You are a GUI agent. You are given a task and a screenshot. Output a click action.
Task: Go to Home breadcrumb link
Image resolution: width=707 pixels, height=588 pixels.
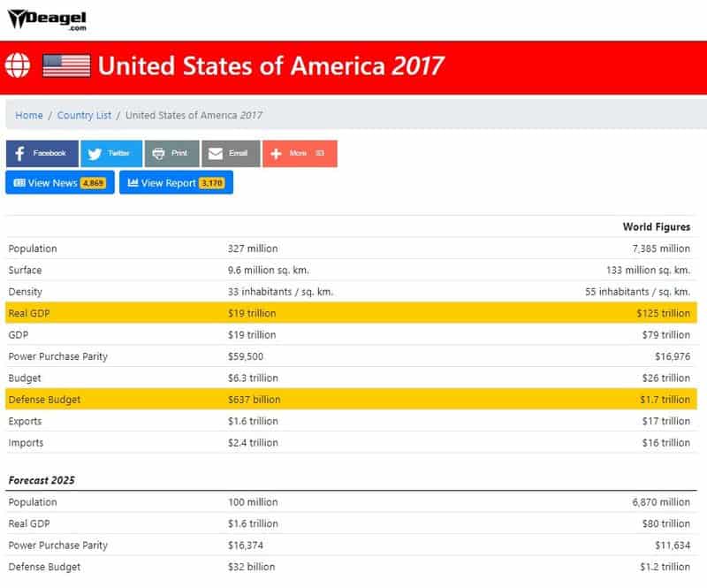point(29,115)
